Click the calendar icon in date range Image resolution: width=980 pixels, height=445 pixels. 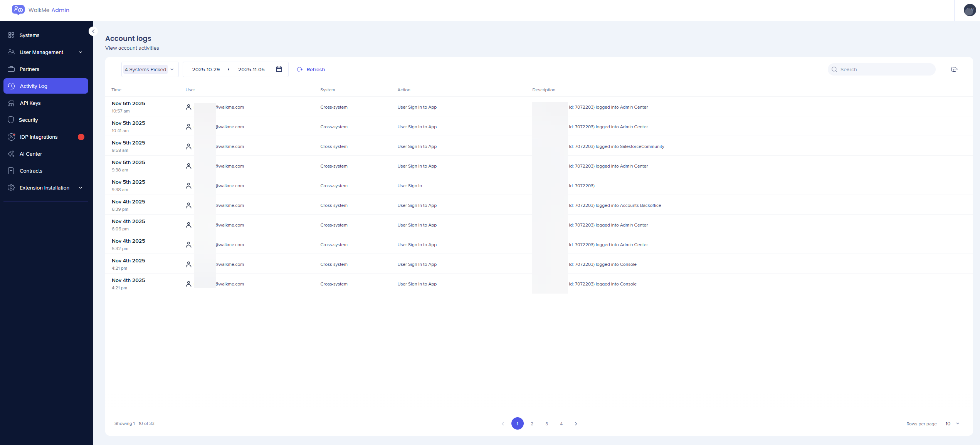(x=279, y=69)
